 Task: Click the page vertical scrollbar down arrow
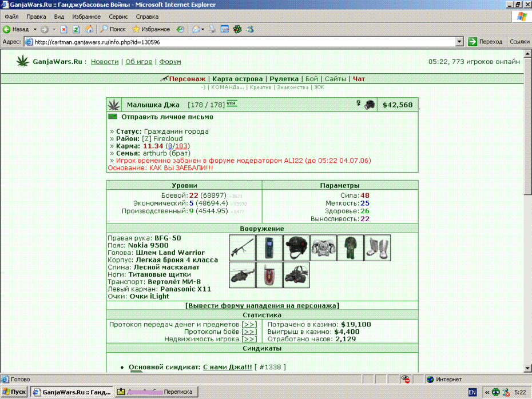click(x=527, y=368)
